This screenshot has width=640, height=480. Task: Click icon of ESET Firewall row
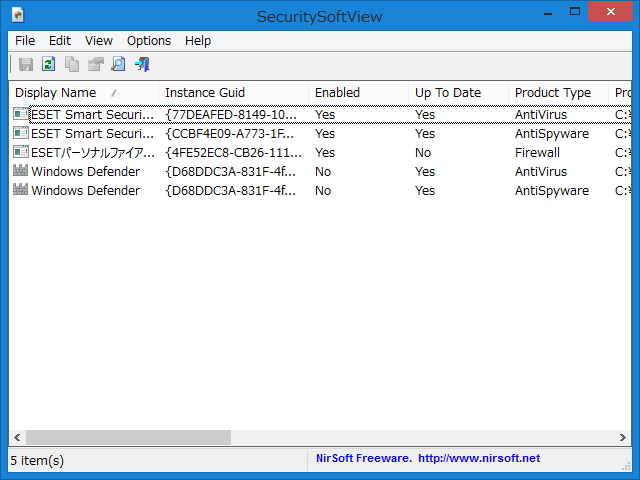[x=21, y=152]
